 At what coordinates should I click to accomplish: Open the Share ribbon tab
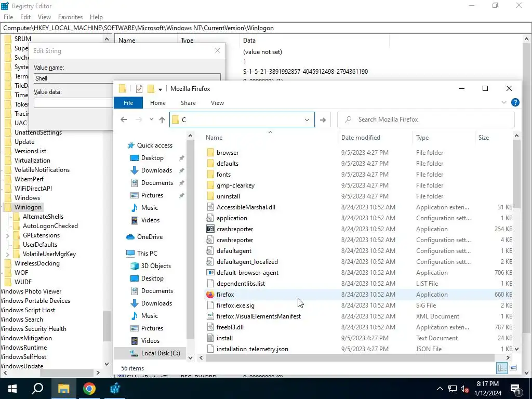pos(188,103)
